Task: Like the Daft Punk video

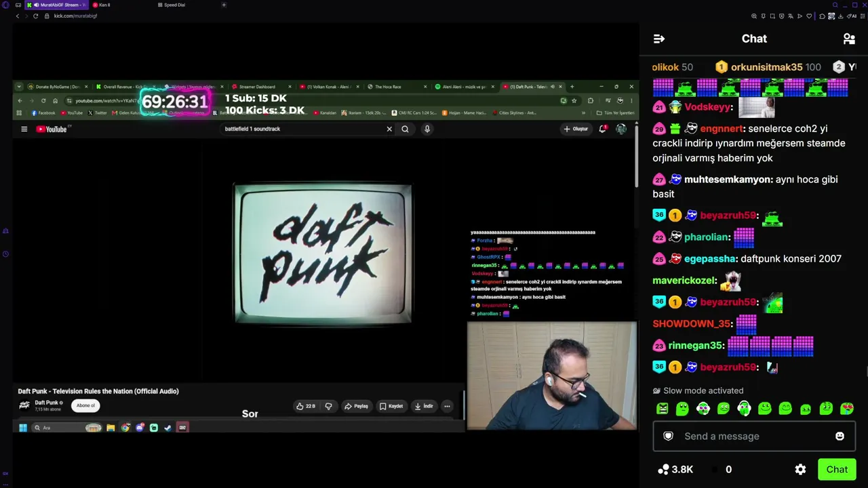Action: (305, 406)
